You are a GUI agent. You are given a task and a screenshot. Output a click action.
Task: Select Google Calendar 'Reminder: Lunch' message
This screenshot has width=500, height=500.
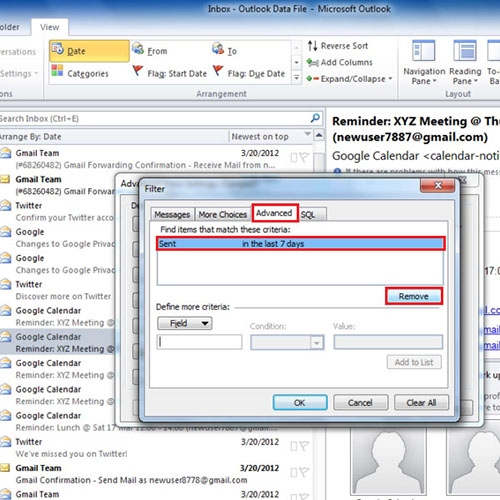tap(58, 422)
